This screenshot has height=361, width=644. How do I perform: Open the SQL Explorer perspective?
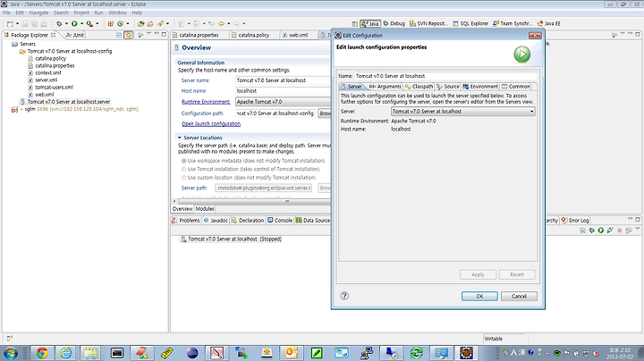[470, 24]
